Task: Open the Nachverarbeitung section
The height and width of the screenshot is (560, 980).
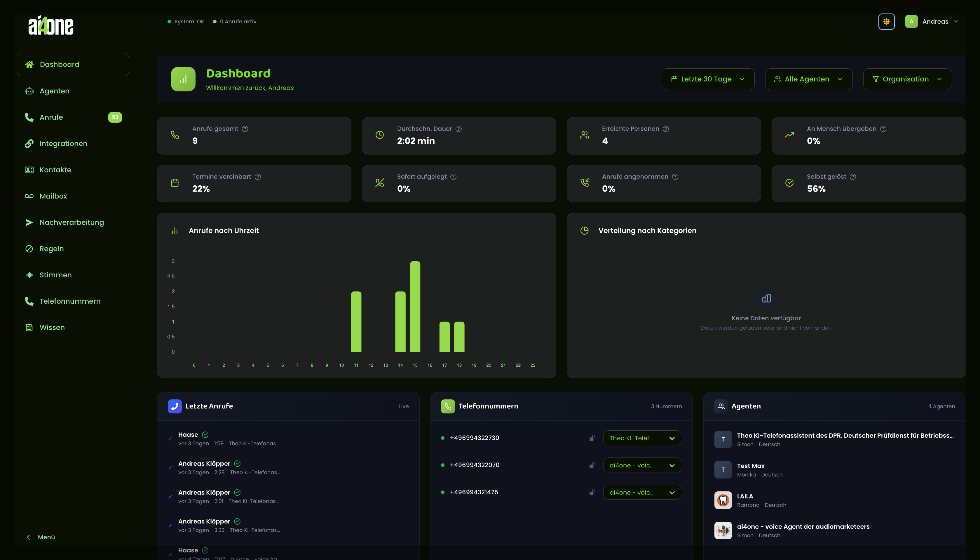Action: point(72,222)
